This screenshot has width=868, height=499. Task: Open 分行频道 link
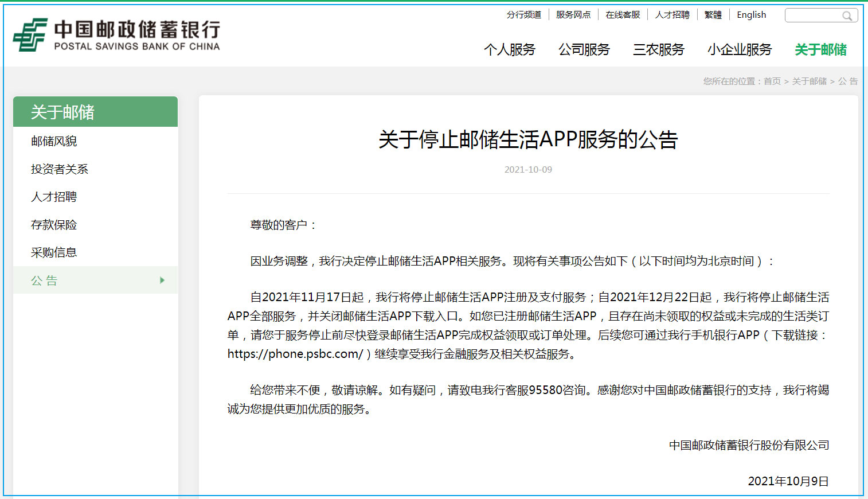pos(524,15)
